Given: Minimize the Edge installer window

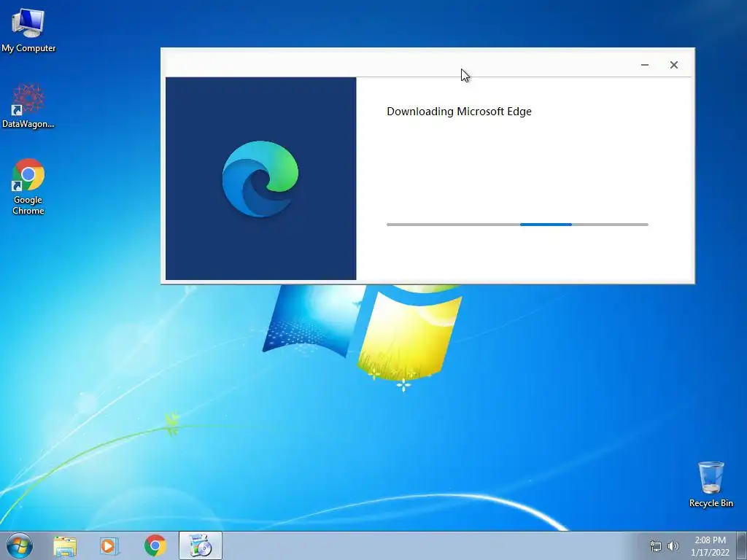Looking at the screenshot, I should [645, 65].
